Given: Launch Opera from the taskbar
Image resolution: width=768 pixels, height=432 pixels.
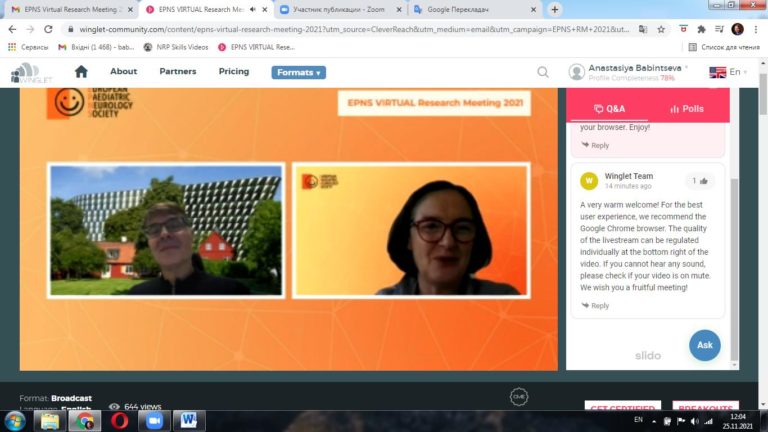Looking at the screenshot, I should pos(120,420).
